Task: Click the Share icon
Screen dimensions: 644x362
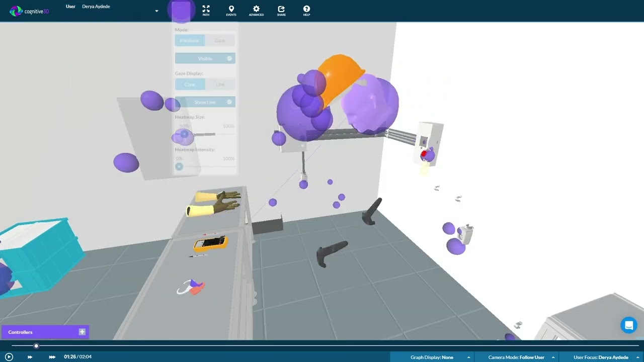Action: [281, 11]
